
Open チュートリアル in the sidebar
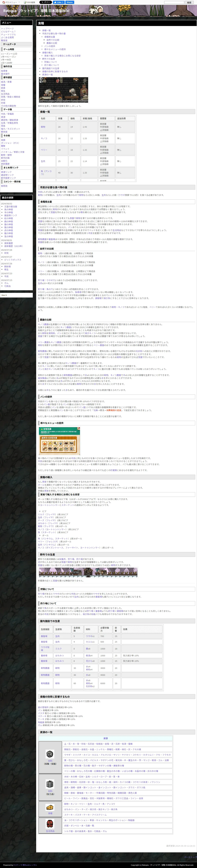[8, 34]
